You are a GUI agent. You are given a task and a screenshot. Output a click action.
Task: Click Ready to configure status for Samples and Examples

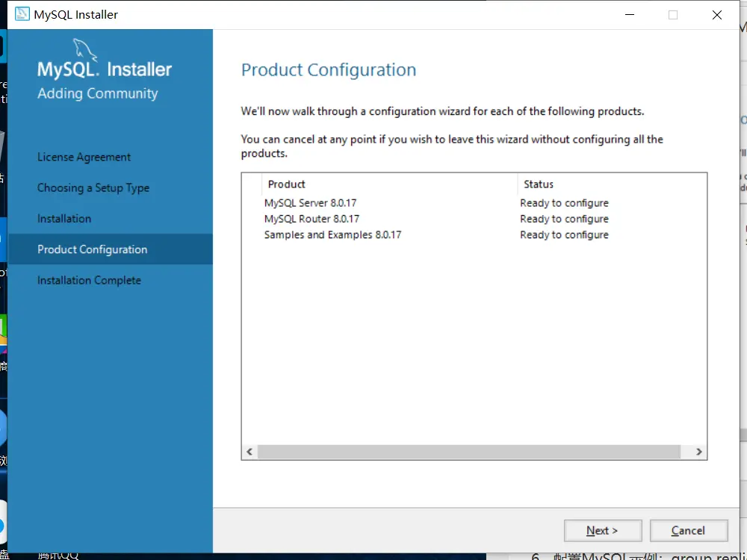point(564,234)
